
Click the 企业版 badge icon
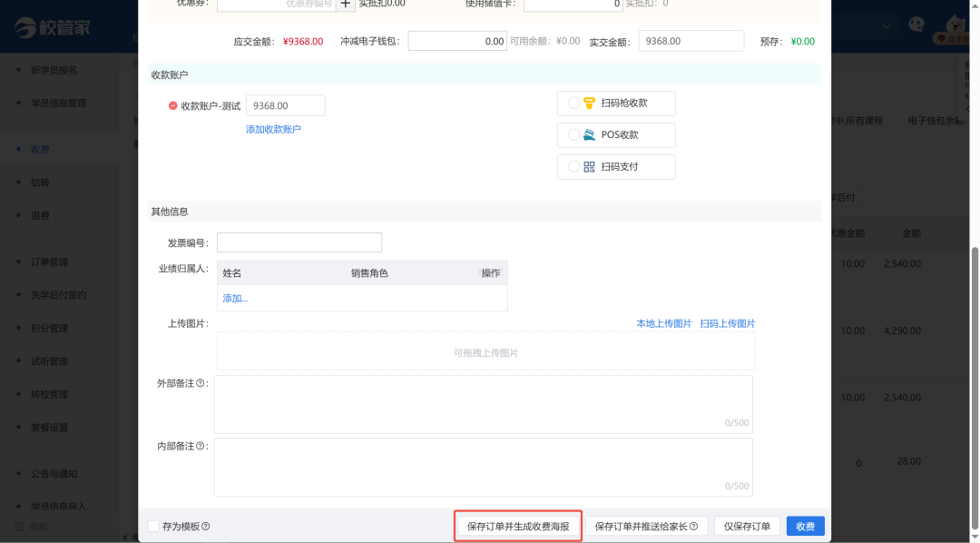(941, 37)
